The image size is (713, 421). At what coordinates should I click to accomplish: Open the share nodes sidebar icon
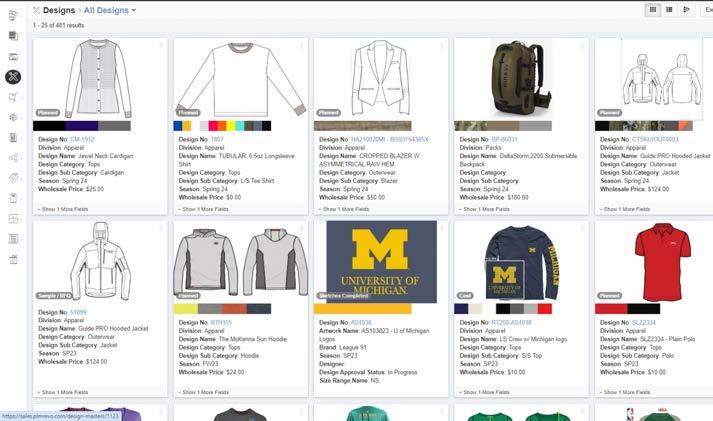13,158
